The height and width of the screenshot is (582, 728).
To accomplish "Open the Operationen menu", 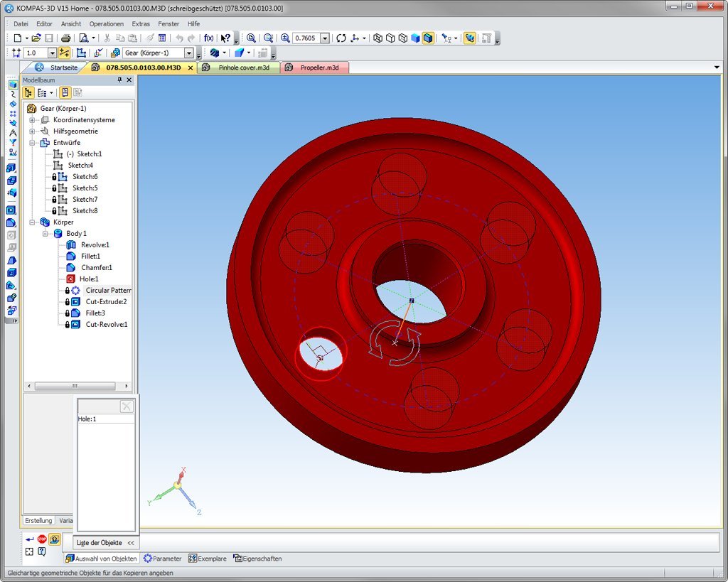I will coord(107,23).
